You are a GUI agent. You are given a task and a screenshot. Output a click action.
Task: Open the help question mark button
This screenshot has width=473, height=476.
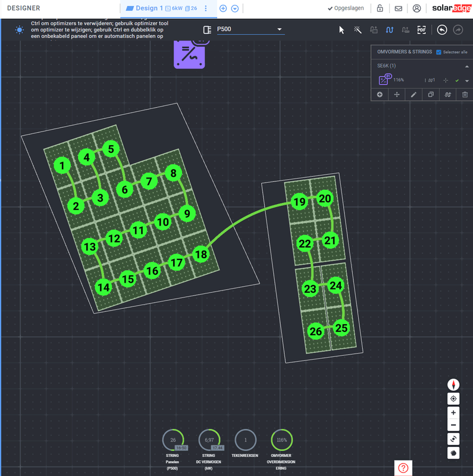click(x=403, y=468)
